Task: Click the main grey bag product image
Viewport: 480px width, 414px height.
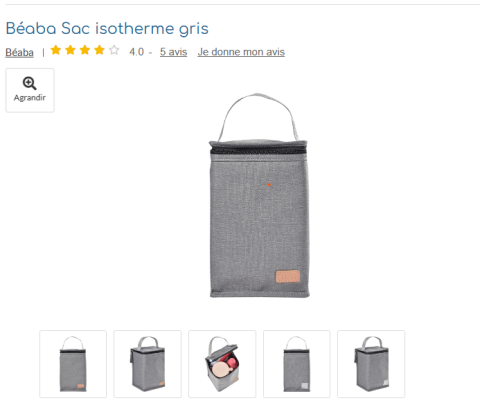Action: (x=259, y=195)
